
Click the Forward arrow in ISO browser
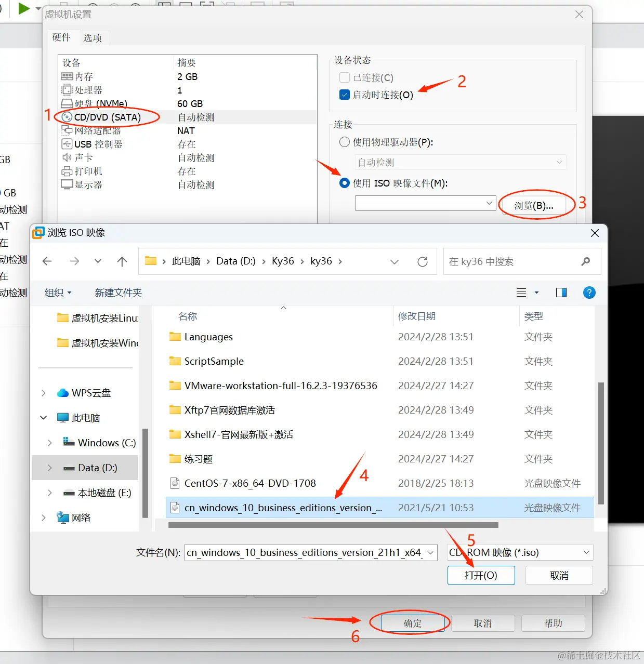(74, 261)
